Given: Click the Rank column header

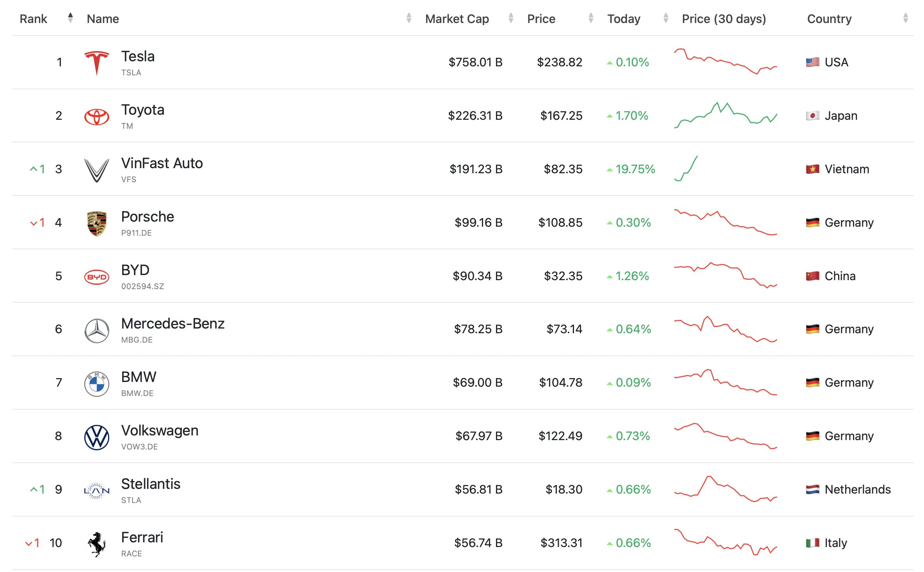Looking at the screenshot, I should pyautogui.click(x=33, y=19).
